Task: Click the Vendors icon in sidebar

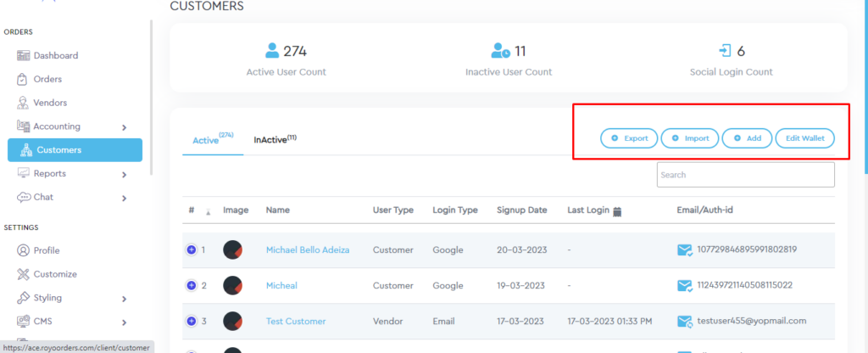Action: click(x=23, y=103)
